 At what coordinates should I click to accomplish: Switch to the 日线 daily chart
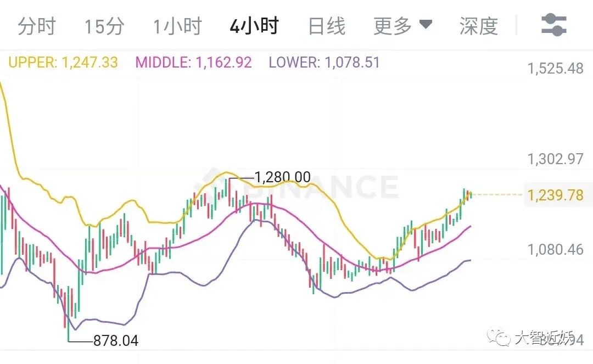pyautogui.click(x=327, y=26)
